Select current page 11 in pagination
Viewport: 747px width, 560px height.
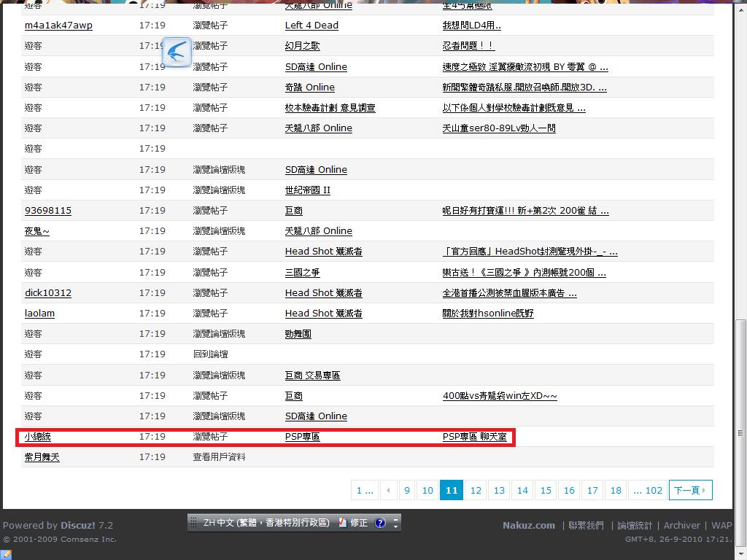[x=451, y=490]
